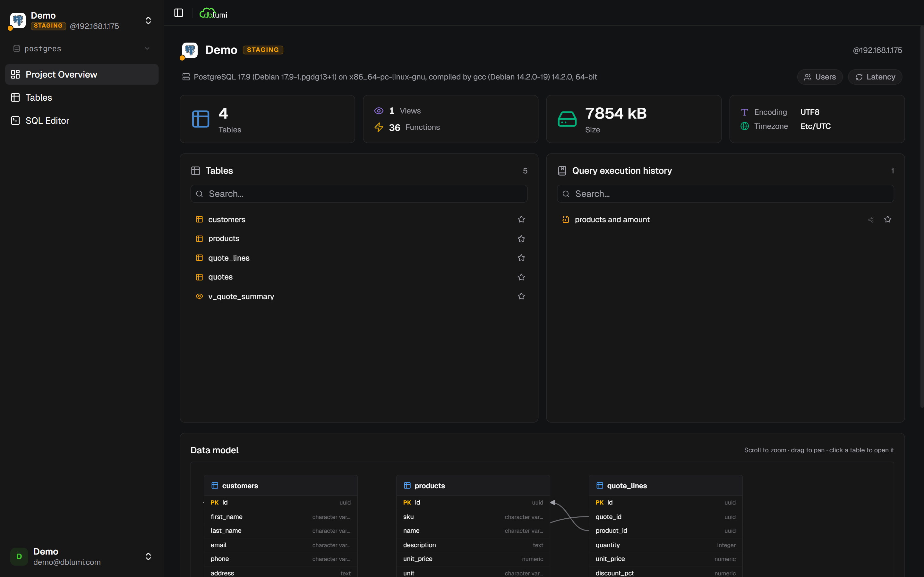924x577 pixels.
Task: Star the customers table as favorite
Action: pyautogui.click(x=521, y=220)
